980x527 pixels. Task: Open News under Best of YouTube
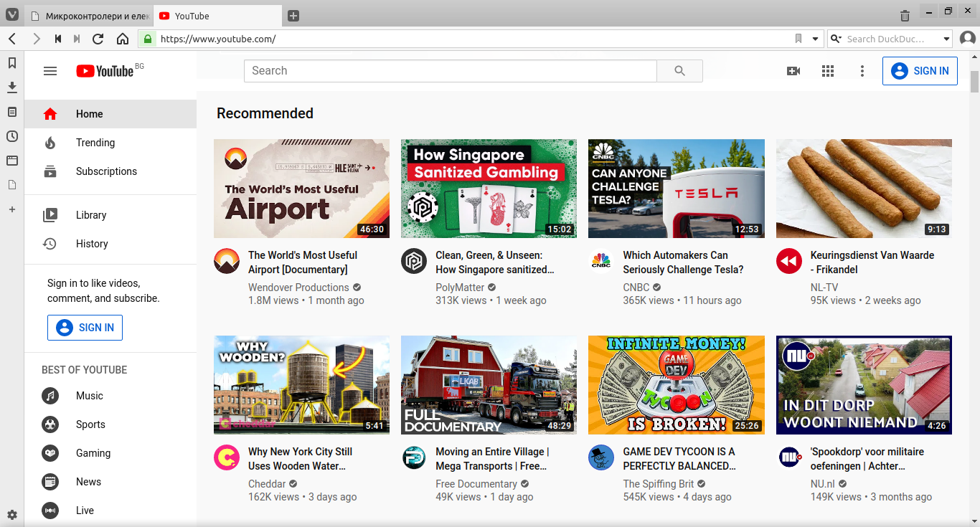(x=110, y=482)
